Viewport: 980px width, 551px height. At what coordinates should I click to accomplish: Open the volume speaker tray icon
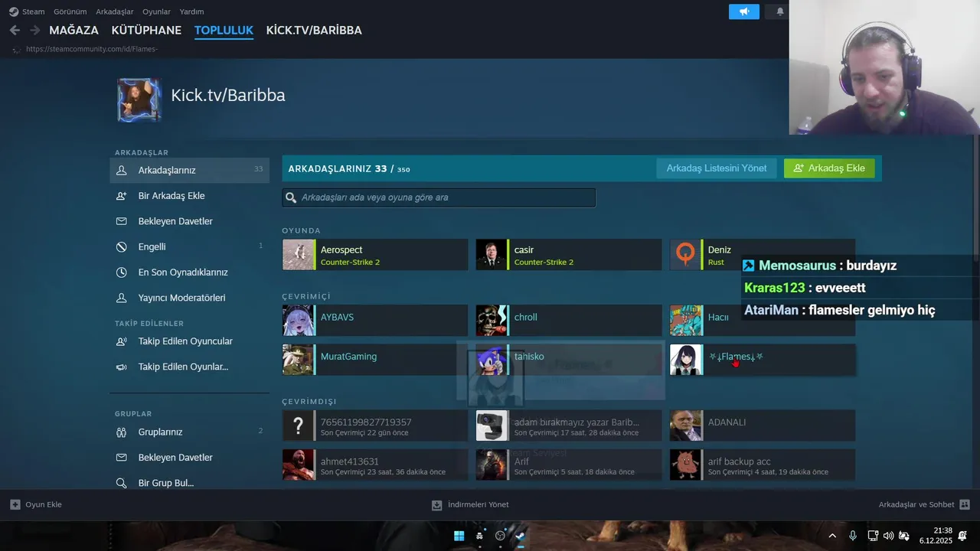(888, 536)
